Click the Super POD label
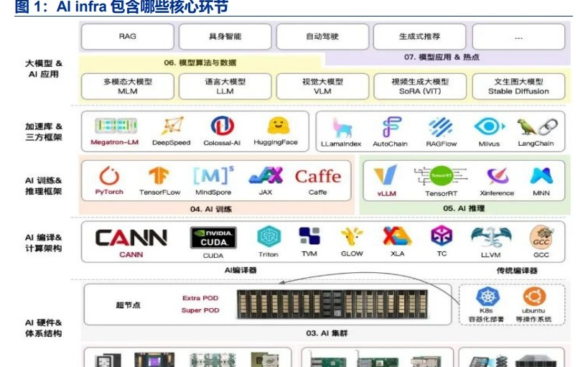 pyautogui.click(x=200, y=310)
